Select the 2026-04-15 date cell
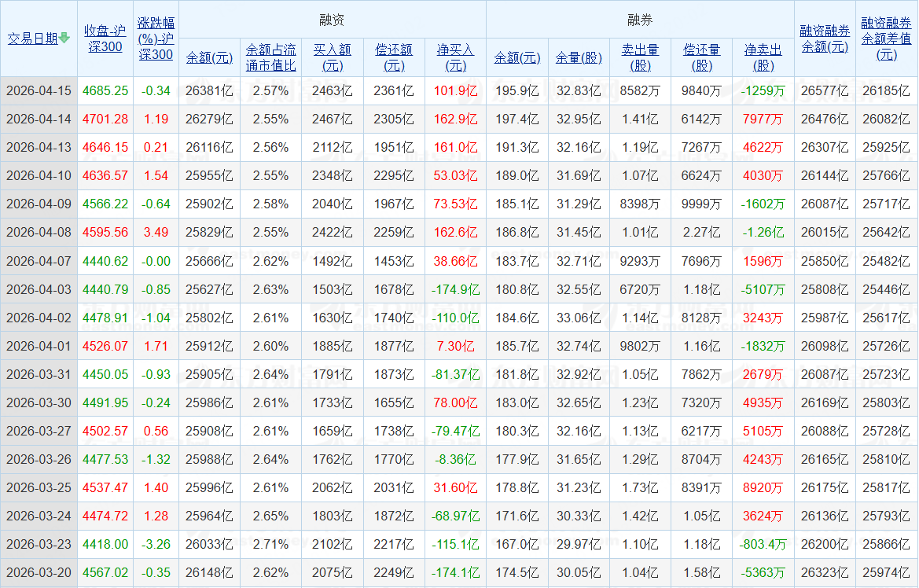919x588 pixels. point(39,91)
